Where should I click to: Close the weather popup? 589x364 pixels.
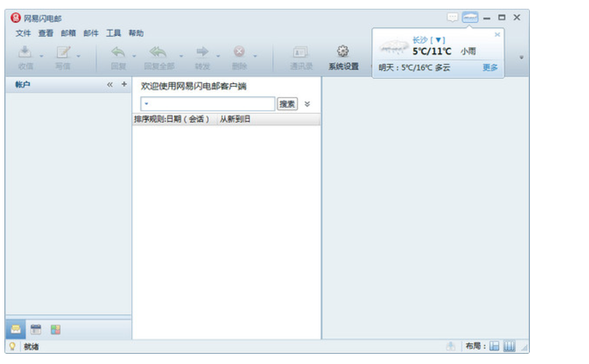coord(497,34)
